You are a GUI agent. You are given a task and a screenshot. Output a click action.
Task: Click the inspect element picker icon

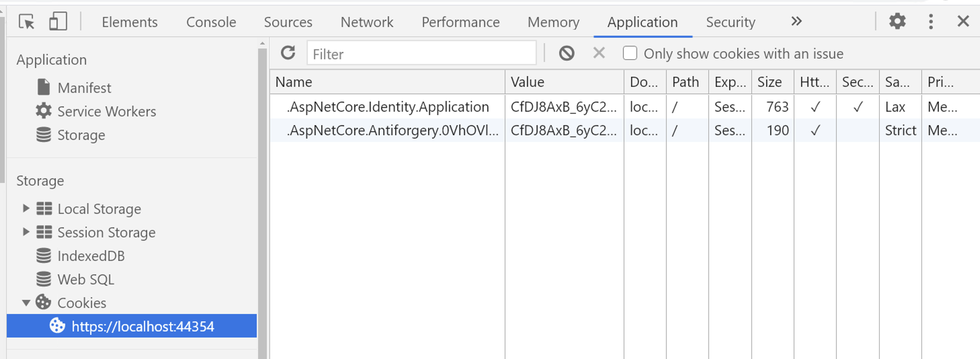tap(26, 22)
